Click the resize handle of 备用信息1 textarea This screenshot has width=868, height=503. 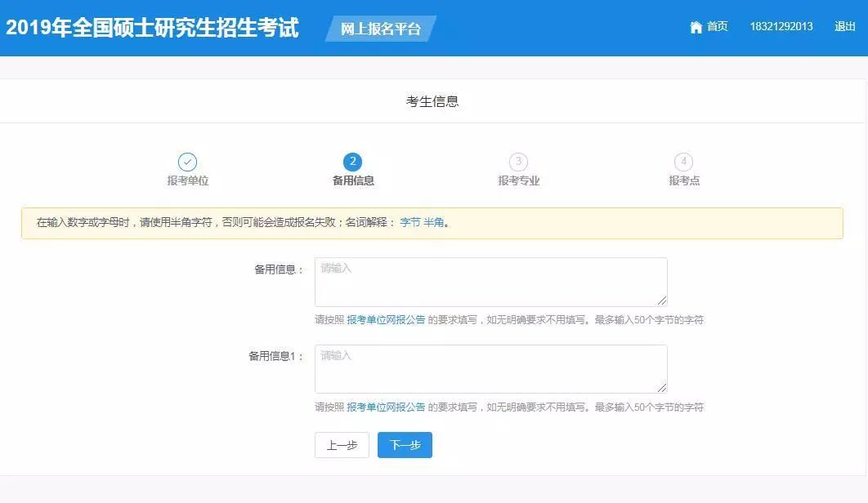[662, 388]
